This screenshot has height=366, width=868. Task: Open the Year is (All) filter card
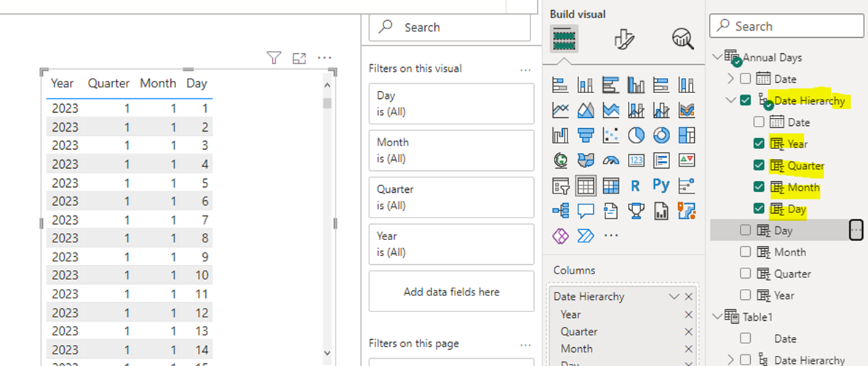[x=451, y=244]
